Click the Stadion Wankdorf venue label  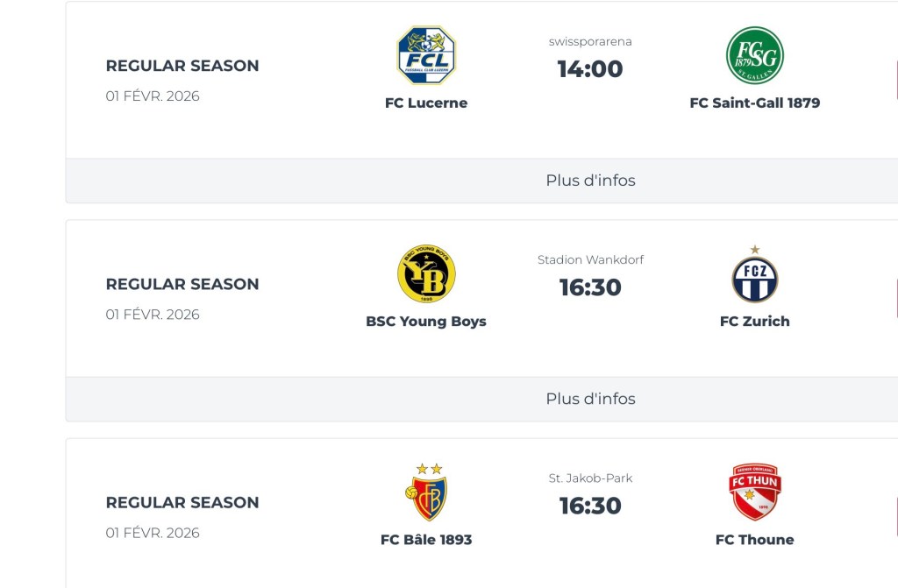coord(590,259)
